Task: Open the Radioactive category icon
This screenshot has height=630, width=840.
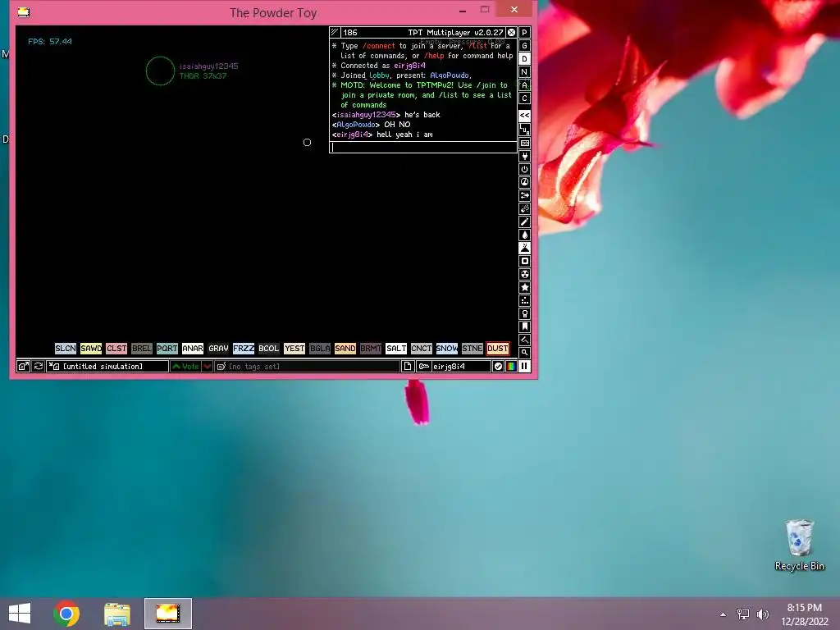Action: click(x=524, y=274)
